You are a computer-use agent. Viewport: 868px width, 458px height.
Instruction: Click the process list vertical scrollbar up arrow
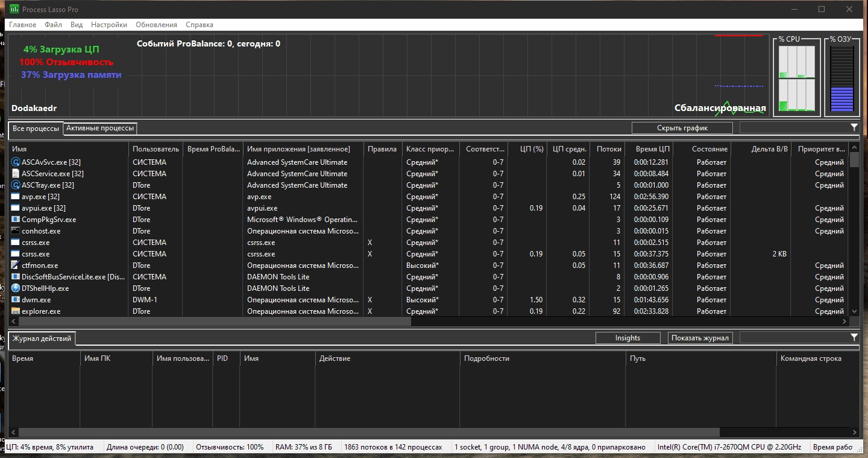(854, 148)
